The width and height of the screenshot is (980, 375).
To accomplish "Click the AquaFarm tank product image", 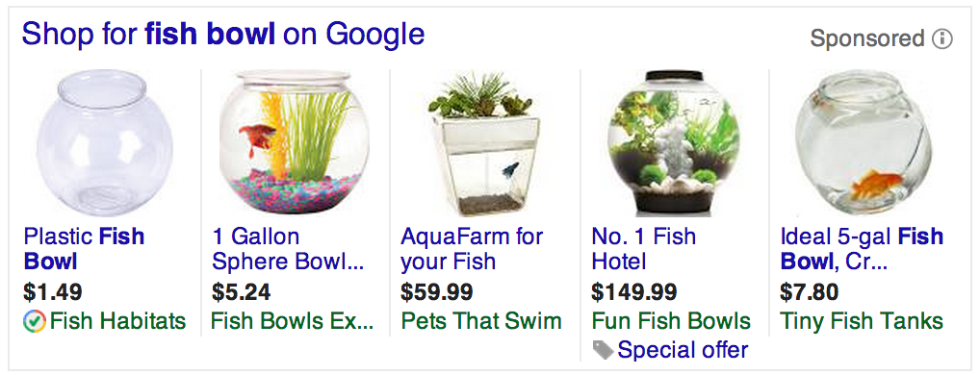I will 484,143.
